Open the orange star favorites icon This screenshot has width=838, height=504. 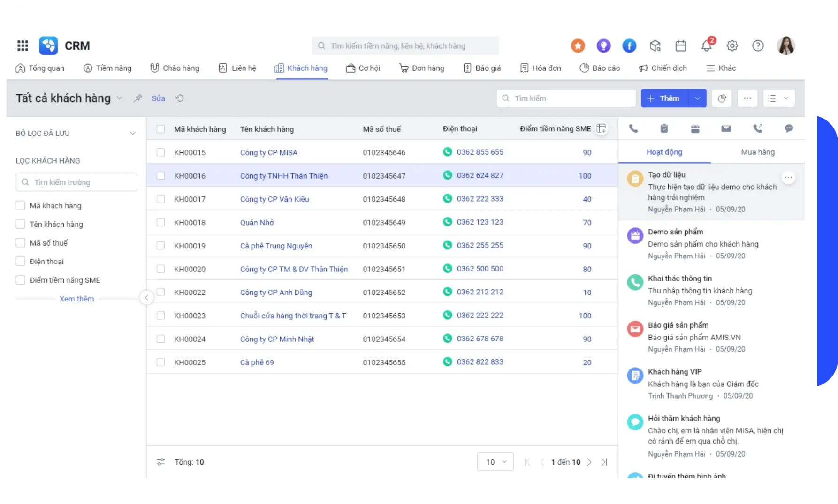(578, 45)
